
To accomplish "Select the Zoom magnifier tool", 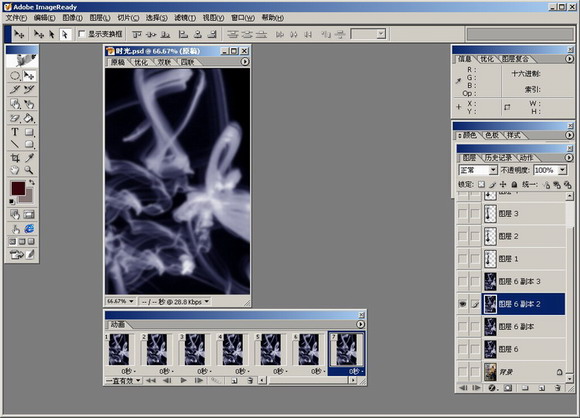I will [x=29, y=170].
